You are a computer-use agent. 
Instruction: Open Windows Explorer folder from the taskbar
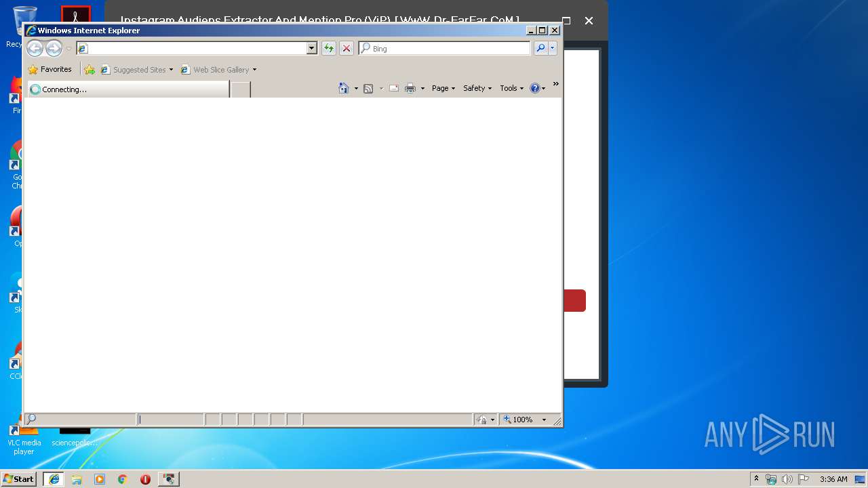pyautogui.click(x=77, y=479)
